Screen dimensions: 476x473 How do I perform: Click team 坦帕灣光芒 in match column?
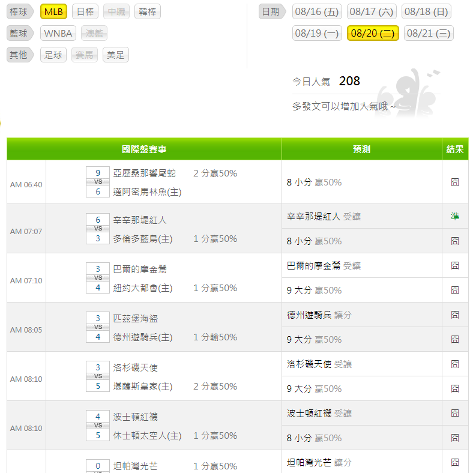[136, 466]
